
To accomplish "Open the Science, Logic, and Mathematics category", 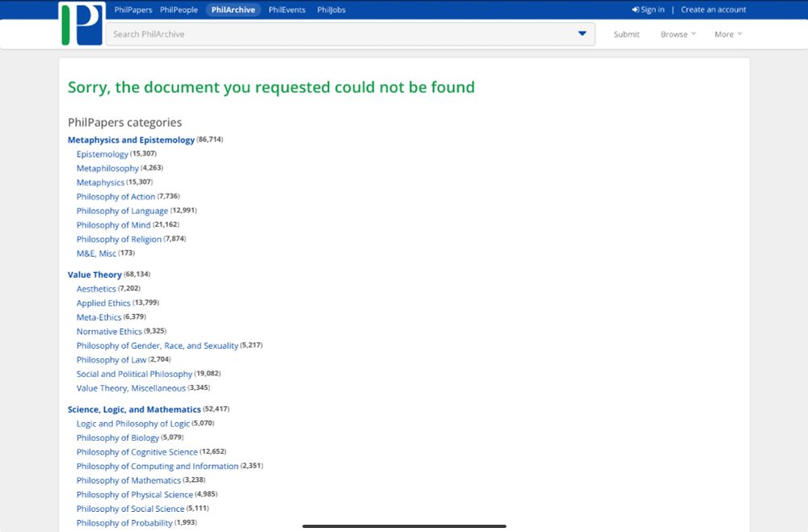I will pos(133,409).
